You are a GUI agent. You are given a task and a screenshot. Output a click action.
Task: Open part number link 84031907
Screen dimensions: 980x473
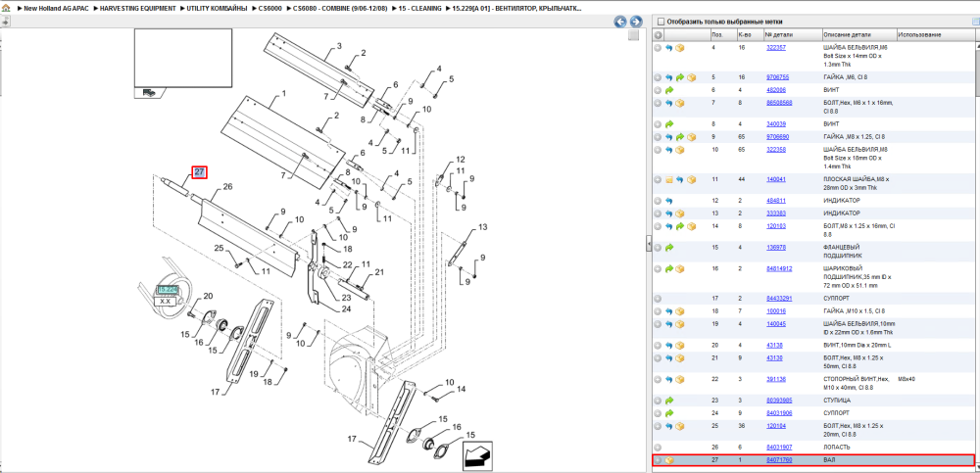[779, 448]
